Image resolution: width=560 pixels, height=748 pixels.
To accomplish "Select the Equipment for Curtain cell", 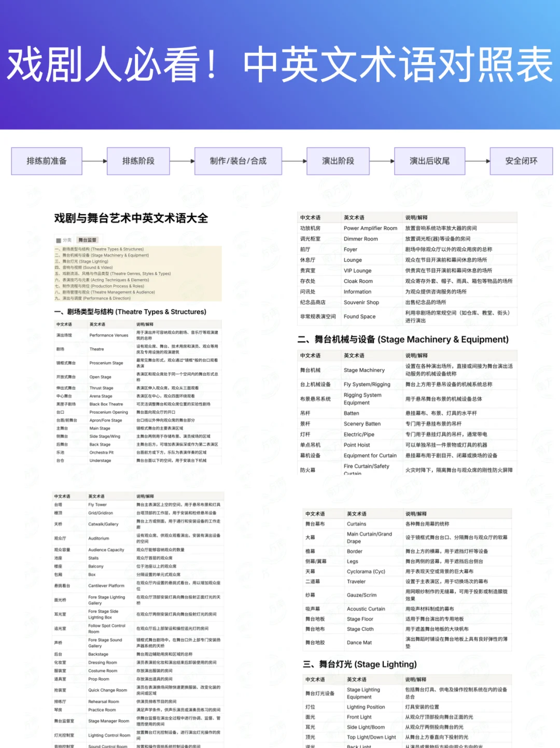I will click(370, 456).
